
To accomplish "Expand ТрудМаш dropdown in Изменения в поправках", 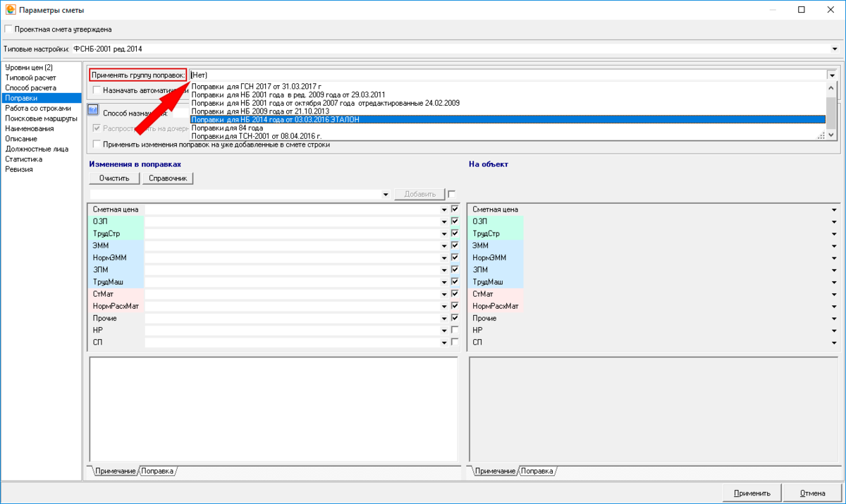I will [x=444, y=282].
